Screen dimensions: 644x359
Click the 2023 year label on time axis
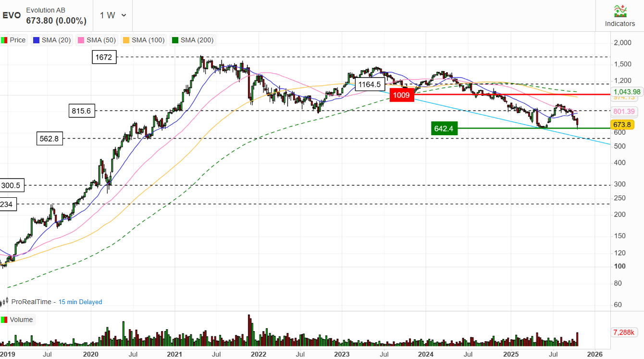click(x=342, y=354)
